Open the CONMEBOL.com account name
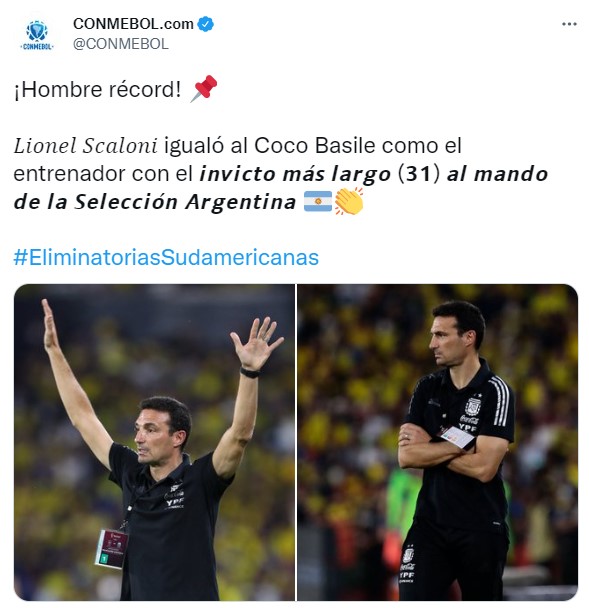Image resolution: width=589 pixels, height=608 pixels. point(133,24)
